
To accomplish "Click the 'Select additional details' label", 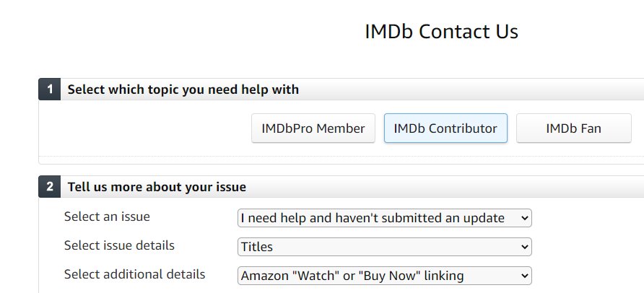I will [134, 274].
